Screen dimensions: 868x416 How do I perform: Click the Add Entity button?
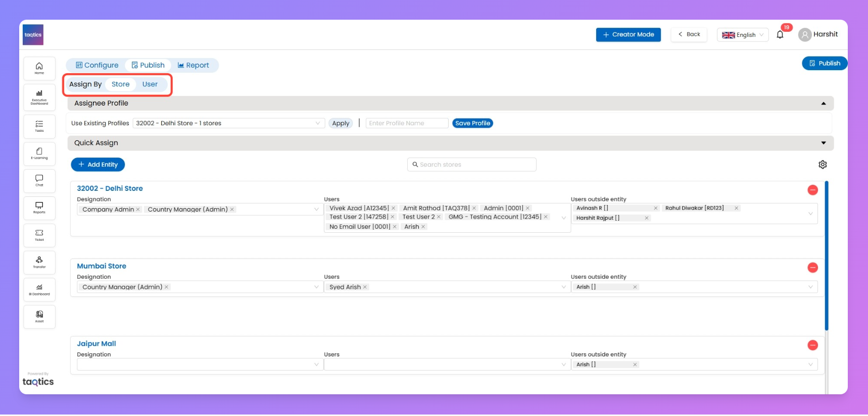point(98,165)
